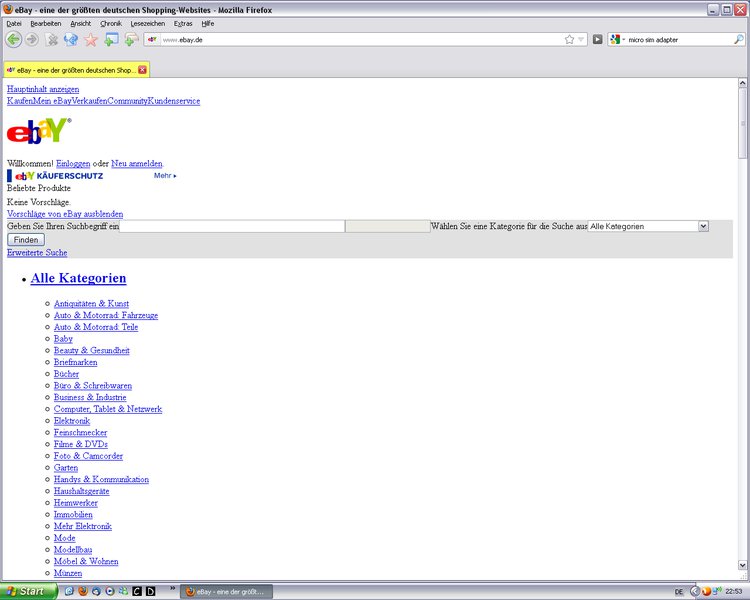
Task: Open the Foto & Camcorder category
Action: tap(88, 456)
